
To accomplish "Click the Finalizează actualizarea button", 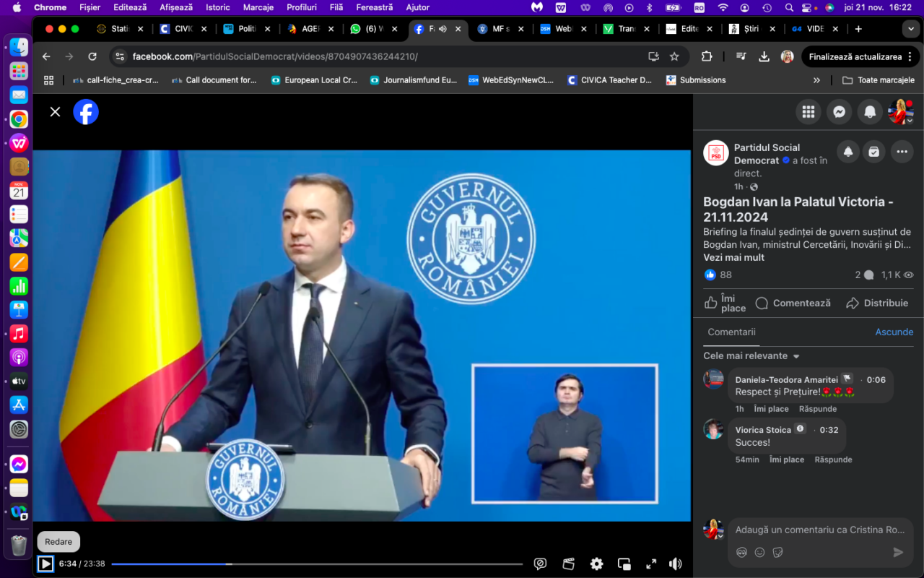I will coord(860,56).
